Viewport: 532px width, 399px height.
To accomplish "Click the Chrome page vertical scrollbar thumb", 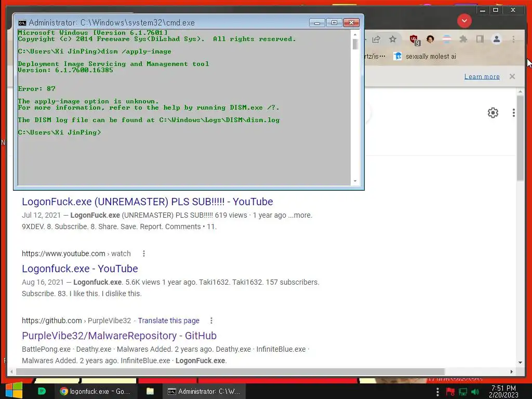I will (x=520, y=138).
